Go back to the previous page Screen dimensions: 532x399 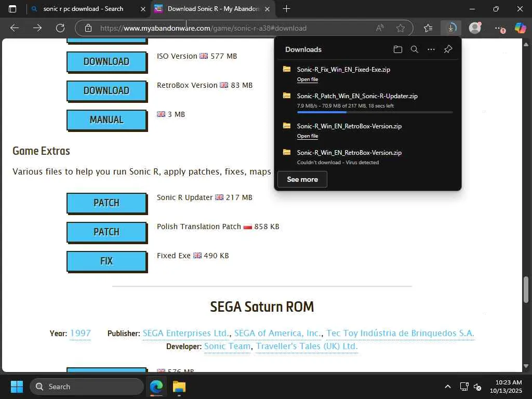tap(15, 28)
